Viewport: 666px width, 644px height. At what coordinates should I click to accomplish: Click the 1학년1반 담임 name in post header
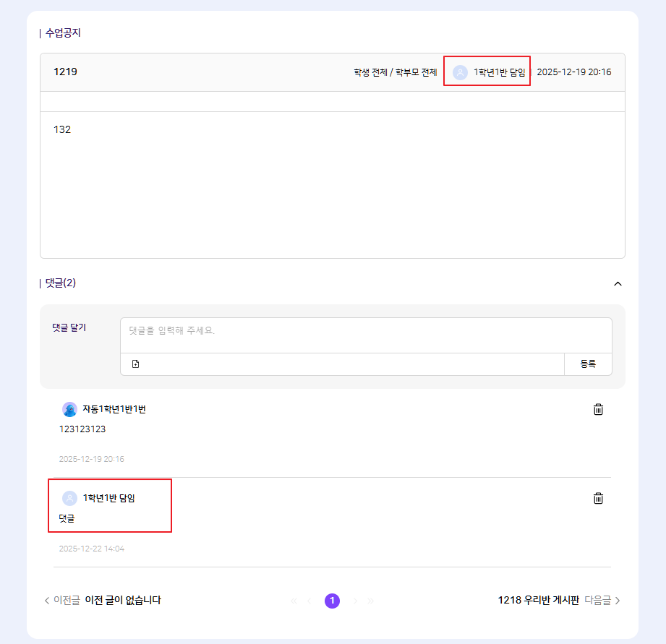(x=499, y=72)
